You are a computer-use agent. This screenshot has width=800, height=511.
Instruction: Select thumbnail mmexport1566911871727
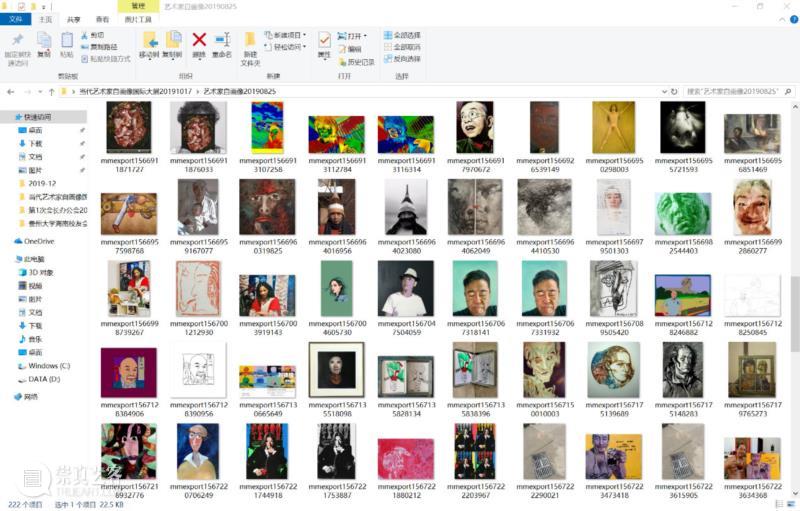(x=130, y=137)
